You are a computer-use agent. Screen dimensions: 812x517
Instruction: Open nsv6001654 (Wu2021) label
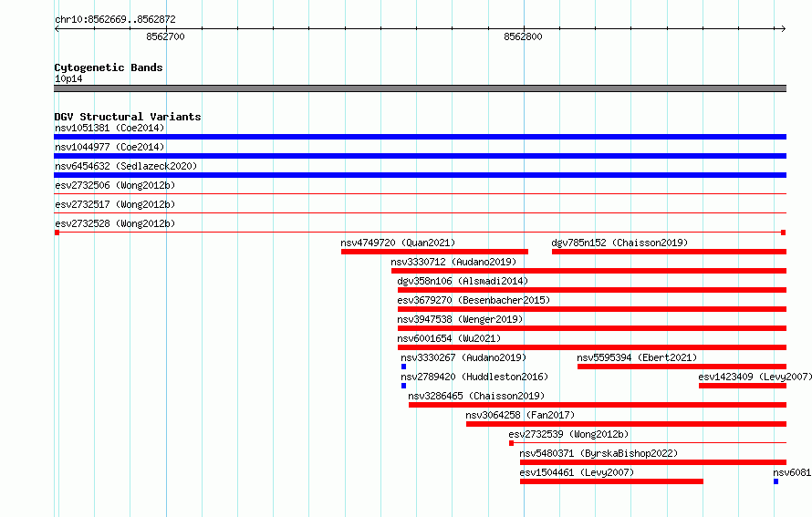(x=449, y=338)
